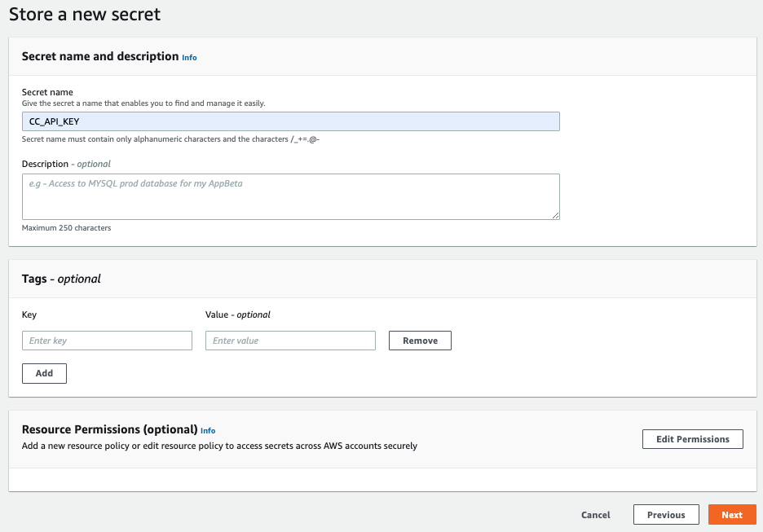Cancel storing the new secret
This screenshot has height=532, width=763.
pos(596,515)
